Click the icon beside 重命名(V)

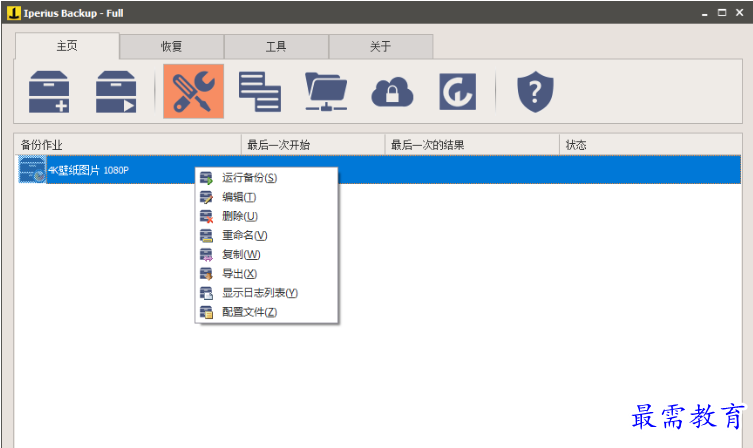[206, 236]
